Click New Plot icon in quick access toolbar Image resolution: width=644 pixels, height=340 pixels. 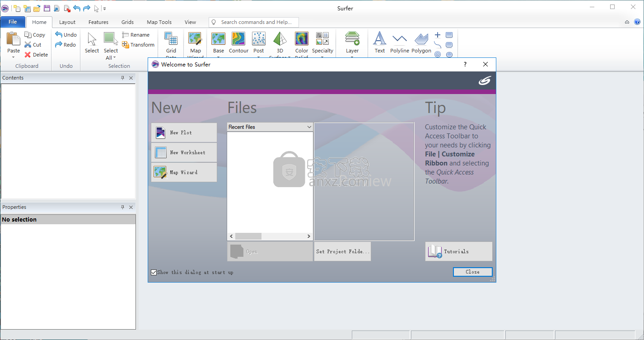coord(17,8)
